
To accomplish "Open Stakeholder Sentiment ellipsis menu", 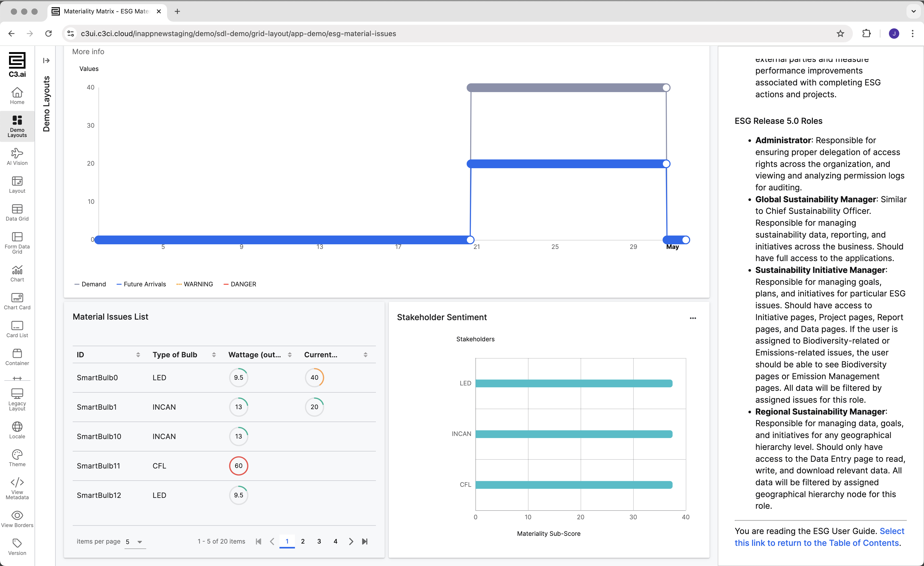I will (x=693, y=318).
